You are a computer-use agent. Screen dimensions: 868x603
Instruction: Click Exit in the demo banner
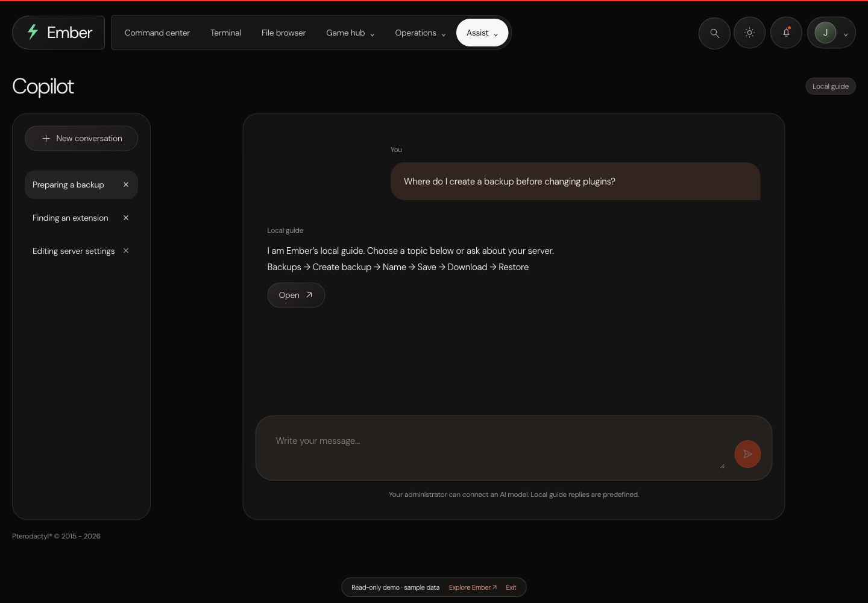click(511, 587)
